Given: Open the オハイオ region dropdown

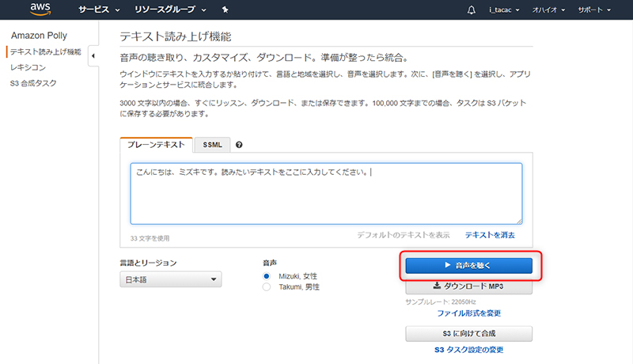Looking at the screenshot, I should tap(548, 10).
